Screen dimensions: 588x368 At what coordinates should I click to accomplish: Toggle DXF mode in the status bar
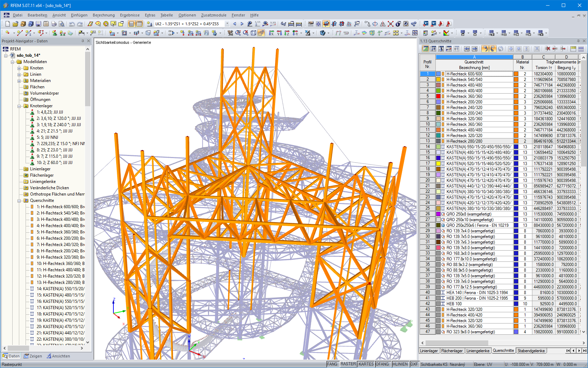click(x=415, y=364)
